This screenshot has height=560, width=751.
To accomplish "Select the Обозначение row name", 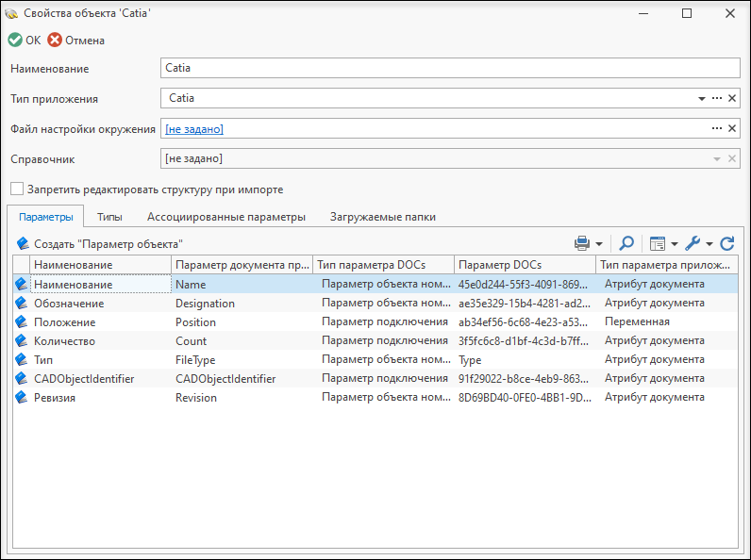I will click(69, 304).
